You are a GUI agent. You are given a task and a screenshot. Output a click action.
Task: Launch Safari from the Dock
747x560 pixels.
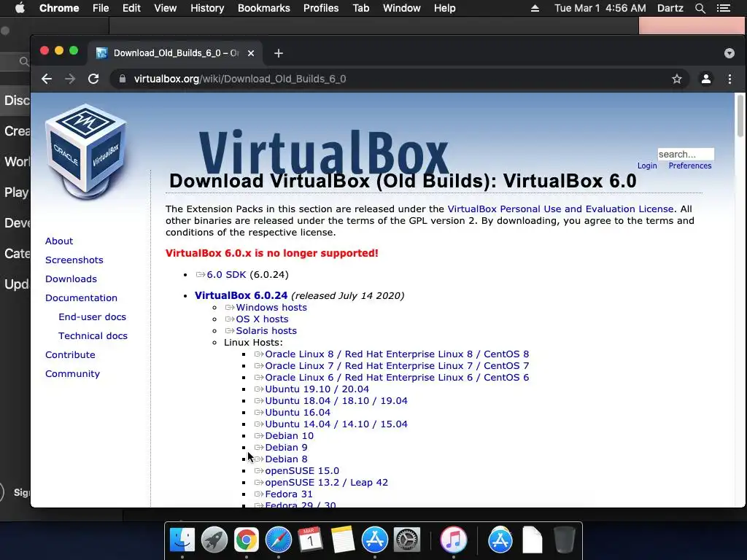coord(279,540)
